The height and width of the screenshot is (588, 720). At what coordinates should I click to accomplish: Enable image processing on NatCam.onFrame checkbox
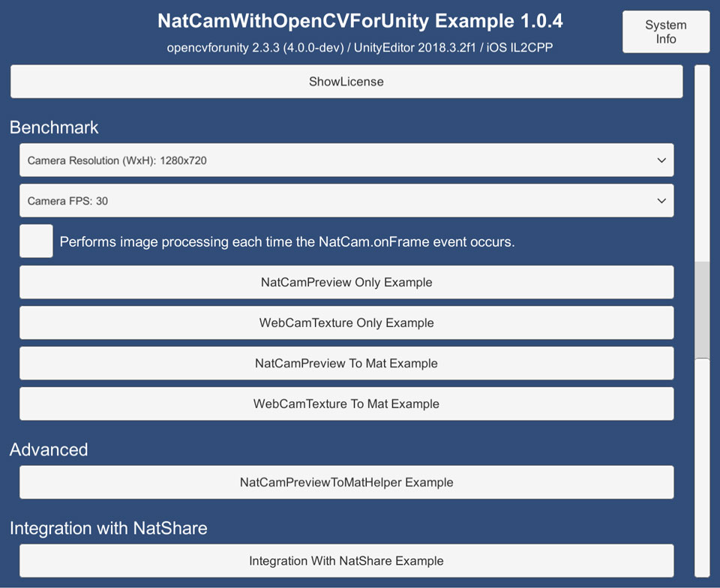pos(36,241)
